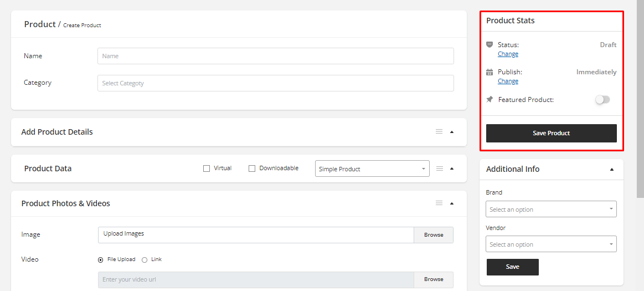Screen dimensions: 644x291
Task: Collapse the Add Product Details section
Action: [x=452, y=132]
